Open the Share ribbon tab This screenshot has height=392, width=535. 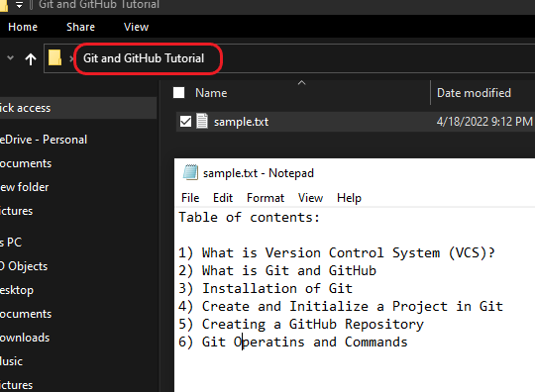pos(80,27)
